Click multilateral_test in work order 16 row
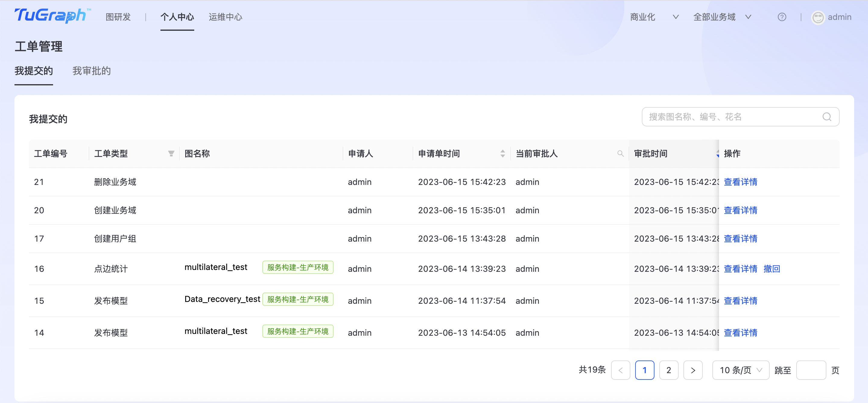 click(x=216, y=267)
